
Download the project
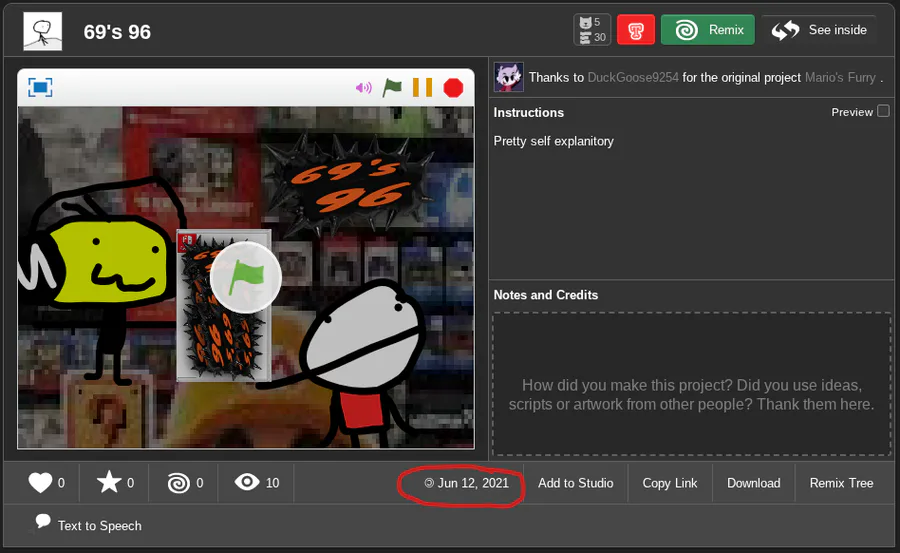(754, 483)
